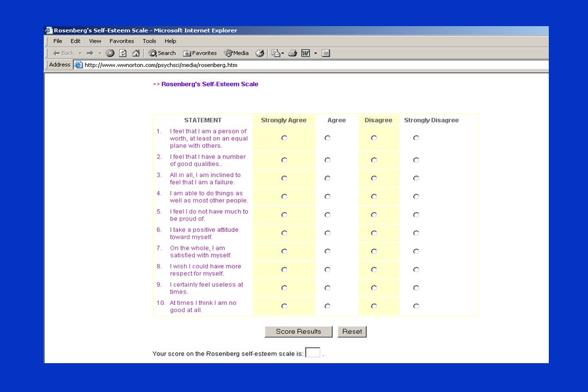Click statement "I feel that I have a number of good qualities"
This screenshot has height=392, width=588.
point(208,160)
